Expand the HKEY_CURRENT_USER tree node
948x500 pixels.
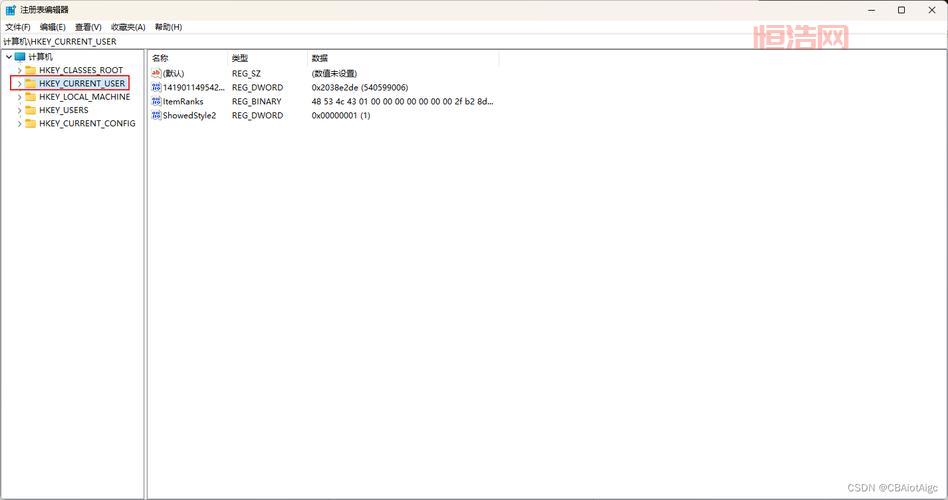(x=19, y=84)
